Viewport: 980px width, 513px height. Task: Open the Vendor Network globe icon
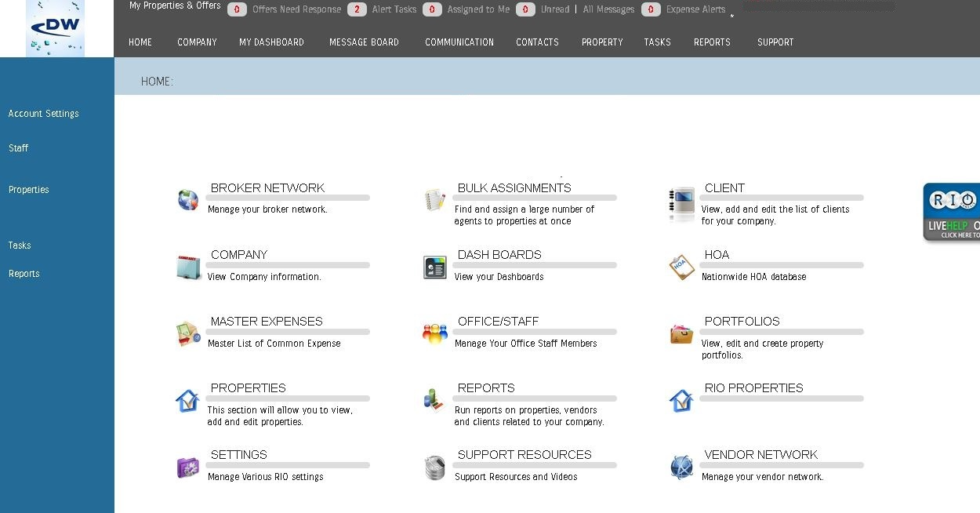[x=681, y=467]
